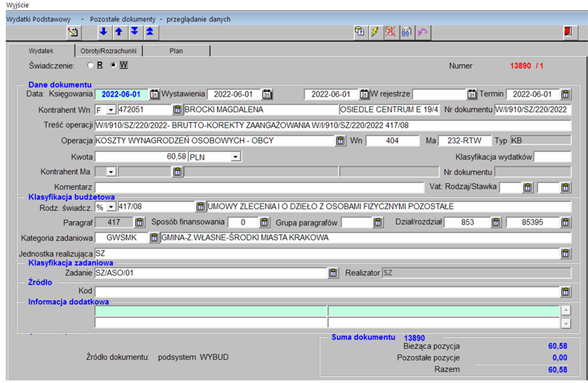Click the Klasyfikacja wydatków field

[552, 156]
